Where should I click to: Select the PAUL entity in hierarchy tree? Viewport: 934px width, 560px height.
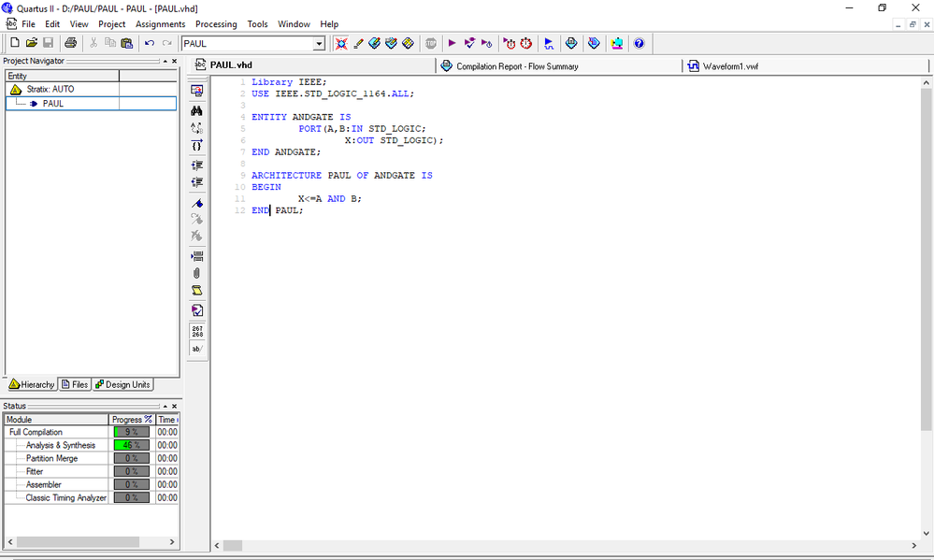coord(53,104)
